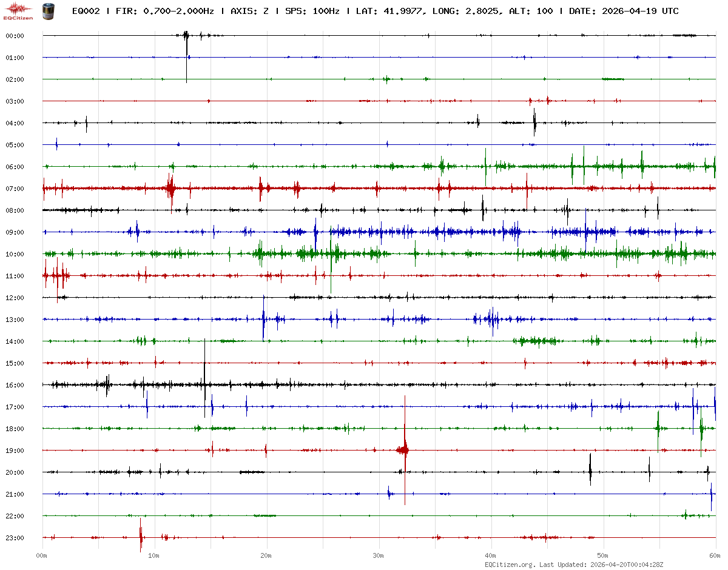Viewport: 728px width, 570px height.
Task: Click the DATE: 2026-04-19 UTC label
Action: pos(624,12)
